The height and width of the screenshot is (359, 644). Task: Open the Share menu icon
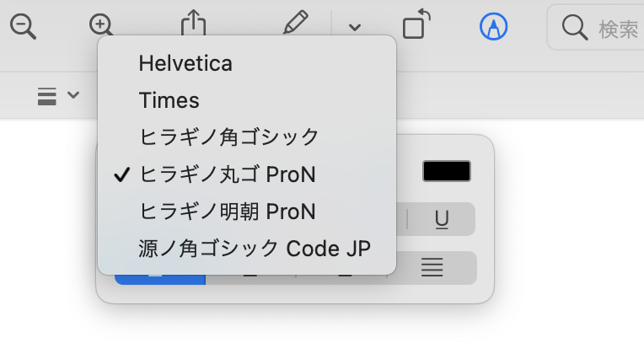tap(193, 25)
